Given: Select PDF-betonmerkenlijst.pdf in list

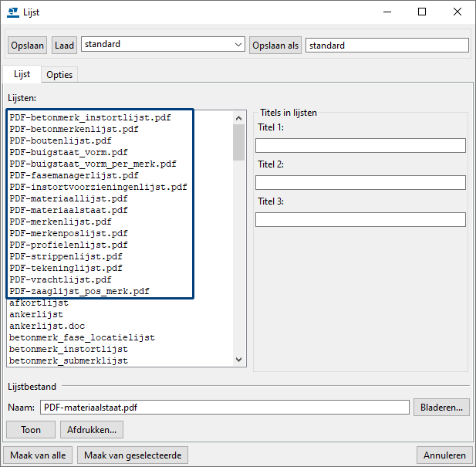Looking at the screenshot, I should (74, 129).
